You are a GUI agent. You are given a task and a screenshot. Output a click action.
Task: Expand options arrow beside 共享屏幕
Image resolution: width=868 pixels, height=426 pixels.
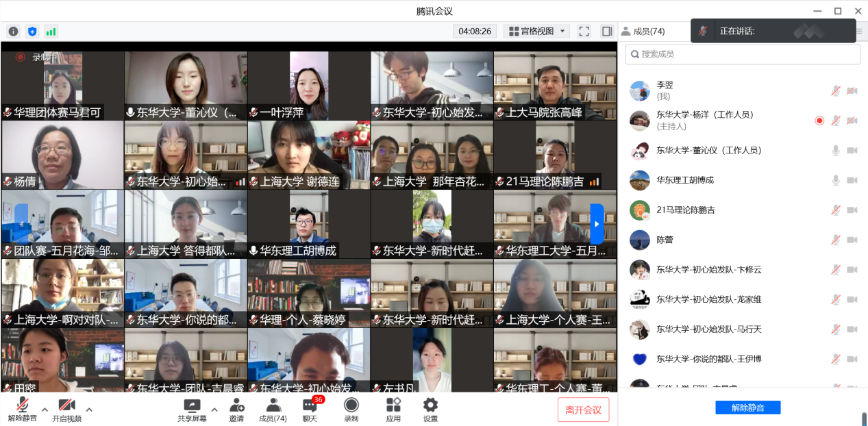point(214,410)
